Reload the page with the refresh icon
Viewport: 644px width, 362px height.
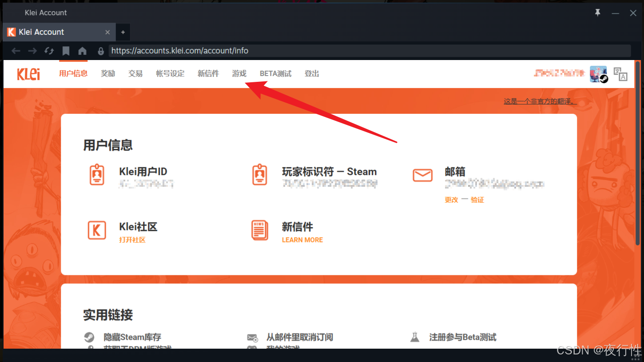click(x=49, y=51)
